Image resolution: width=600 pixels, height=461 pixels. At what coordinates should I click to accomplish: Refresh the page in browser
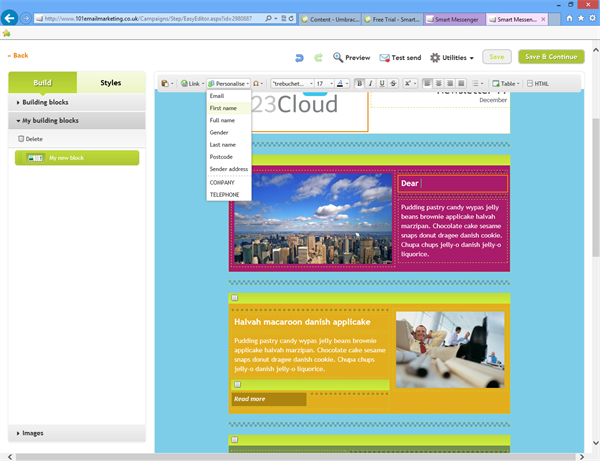(291, 18)
